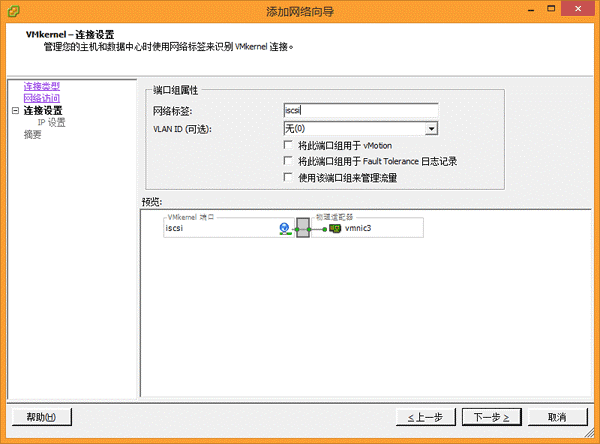The height and width of the screenshot is (444, 600).
Task: Click the 下一步≥ next button
Action: pos(492,417)
